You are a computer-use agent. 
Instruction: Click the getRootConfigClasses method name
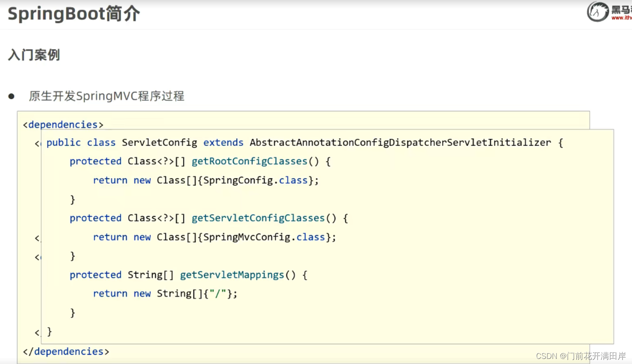[x=249, y=161]
